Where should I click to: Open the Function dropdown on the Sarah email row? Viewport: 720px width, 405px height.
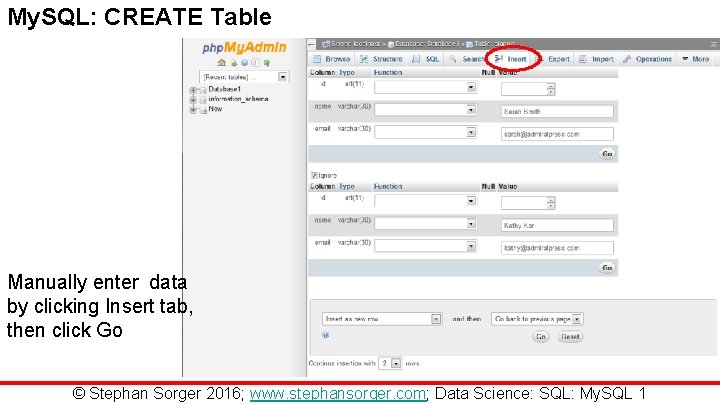pos(425,132)
